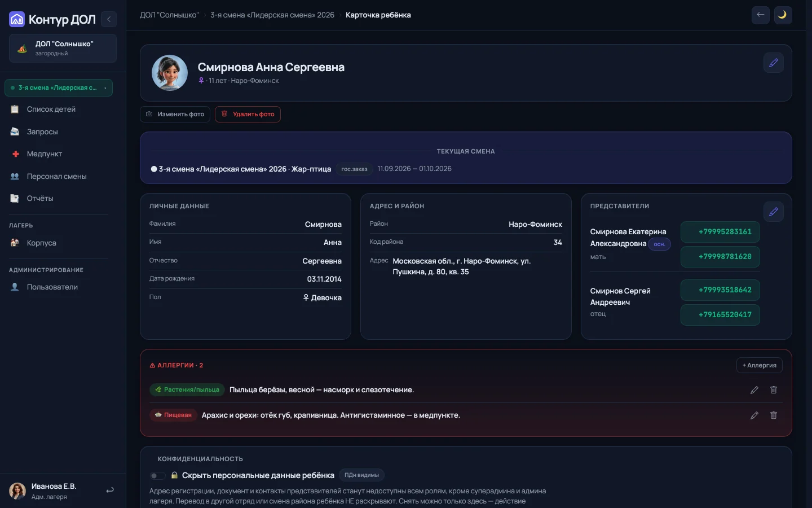Open the 3-я смена breadcrumb link
This screenshot has width=812, height=508.
[x=272, y=15]
